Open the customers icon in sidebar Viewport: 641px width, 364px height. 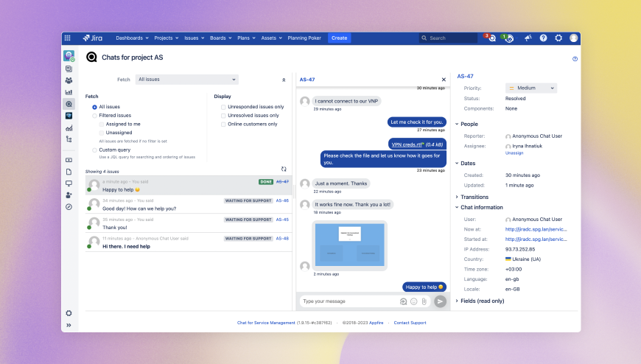click(69, 80)
